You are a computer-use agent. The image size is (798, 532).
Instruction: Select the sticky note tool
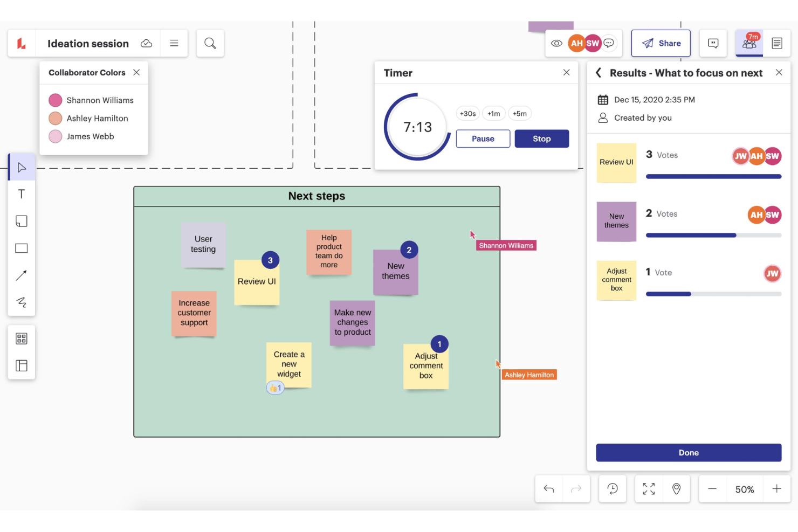coord(22,221)
